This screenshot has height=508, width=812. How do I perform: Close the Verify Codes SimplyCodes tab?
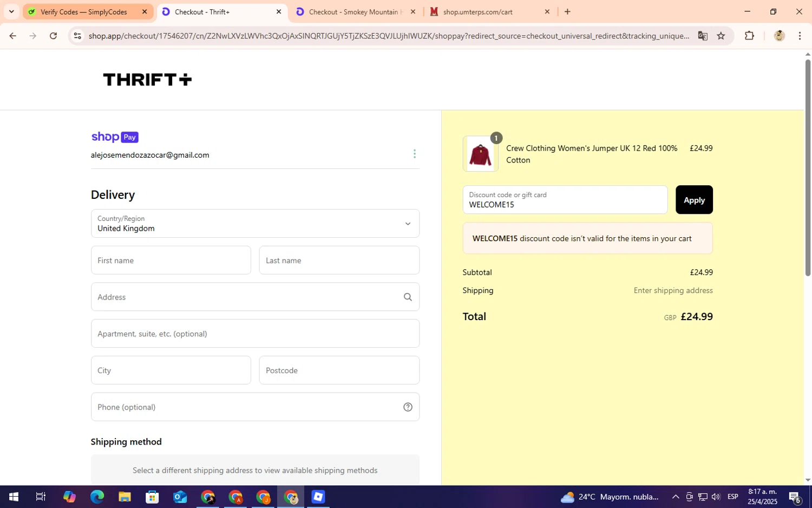pyautogui.click(x=145, y=11)
